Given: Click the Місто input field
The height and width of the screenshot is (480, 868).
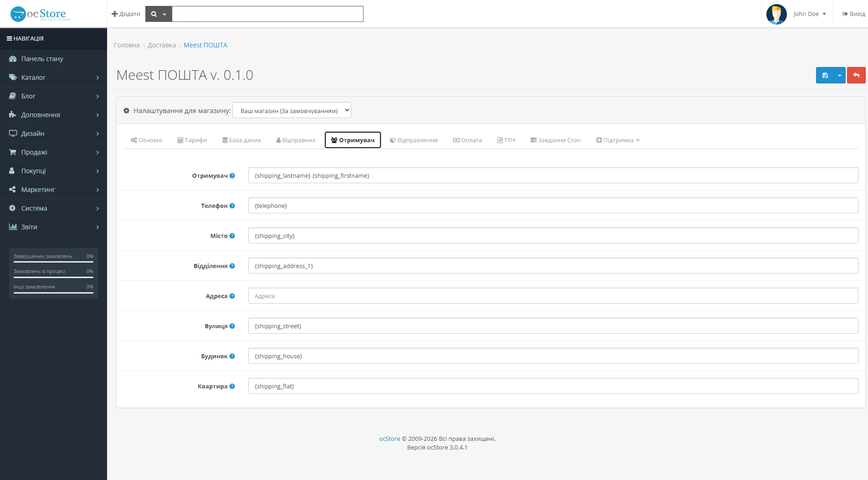Looking at the screenshot, I should (x=553, y=236).
